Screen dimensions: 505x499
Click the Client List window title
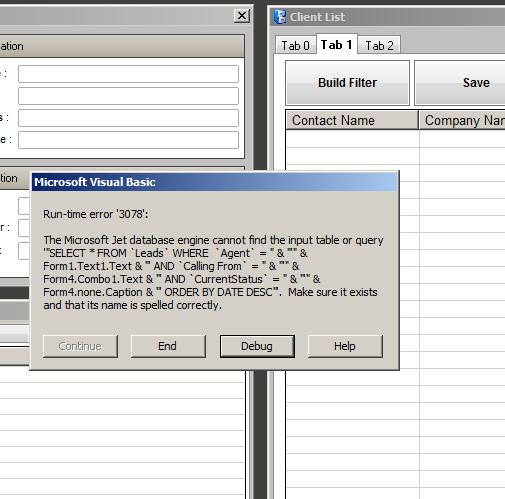click(x=317, y=17)
